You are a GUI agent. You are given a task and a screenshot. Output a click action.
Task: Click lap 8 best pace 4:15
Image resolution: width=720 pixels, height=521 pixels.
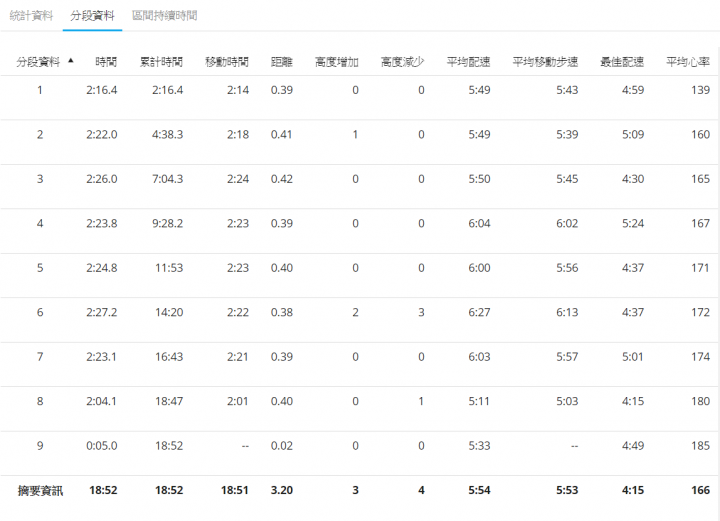tap(633, 402)
